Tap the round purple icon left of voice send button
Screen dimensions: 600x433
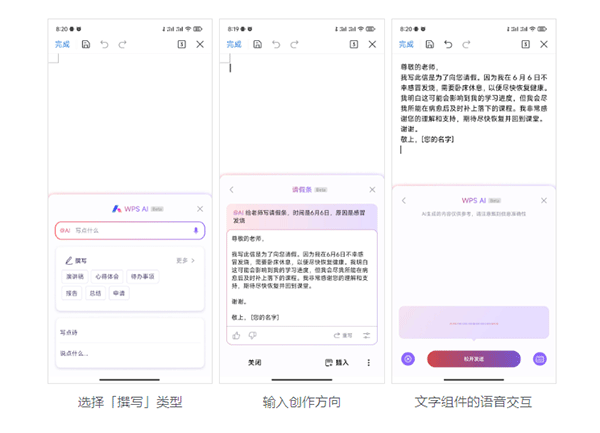click(x=408, y=359)
